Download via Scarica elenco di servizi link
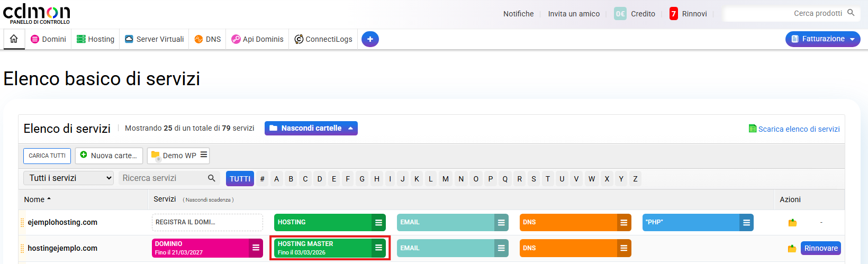 [798, 129]
